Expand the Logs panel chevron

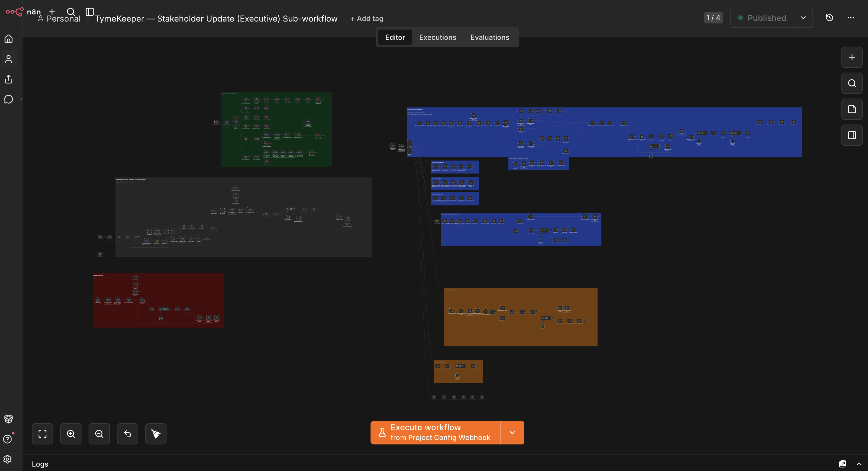point(859,464)
